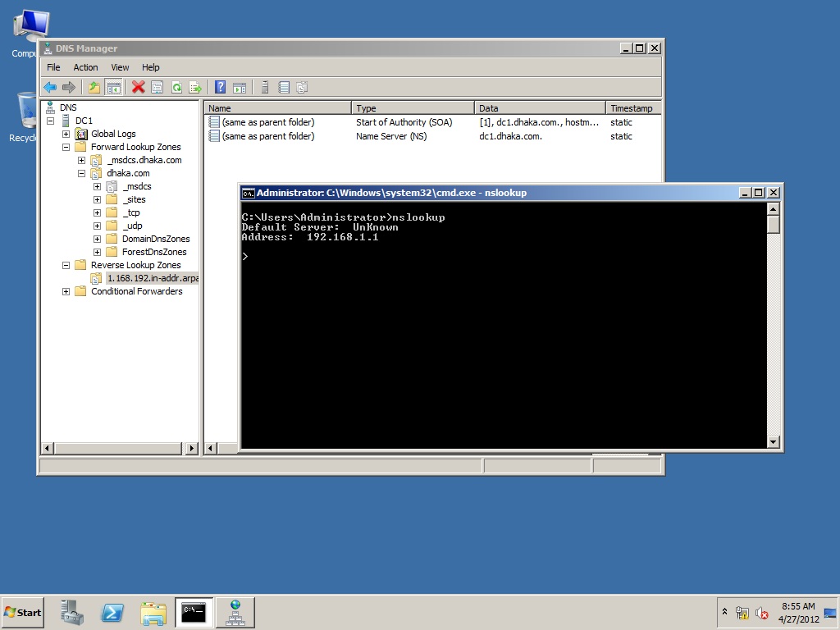The width and height of the screenshot is (840, 630).
Task: Open the Start menu
Action: tap(22, 612)
